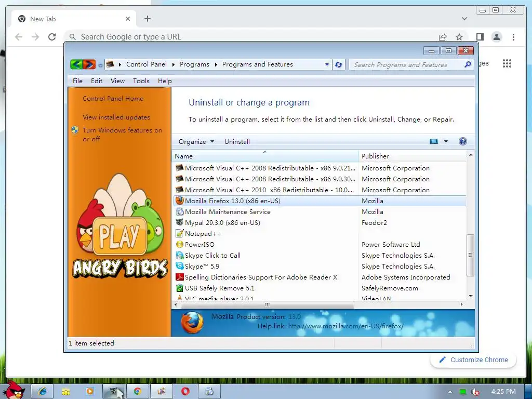Viewport: 532px width, 399px height.
Task: Open Chrome three-dot menu
Action: coord(513,37)
